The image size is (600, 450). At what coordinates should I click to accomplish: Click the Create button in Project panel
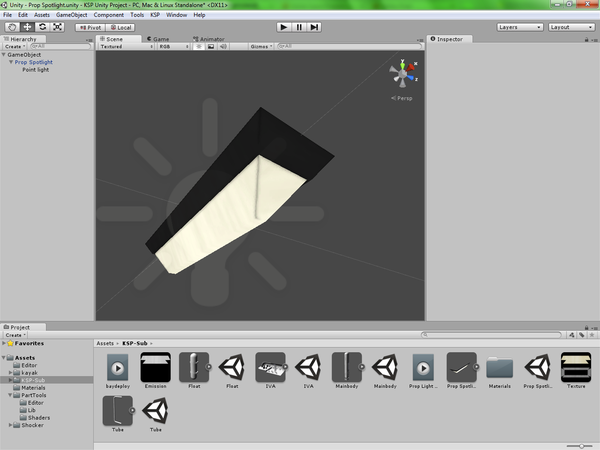tap(14, 335)
